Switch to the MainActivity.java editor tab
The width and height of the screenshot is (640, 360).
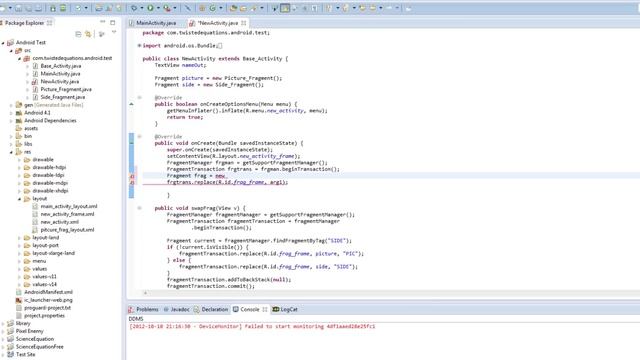tap(153, 23)
